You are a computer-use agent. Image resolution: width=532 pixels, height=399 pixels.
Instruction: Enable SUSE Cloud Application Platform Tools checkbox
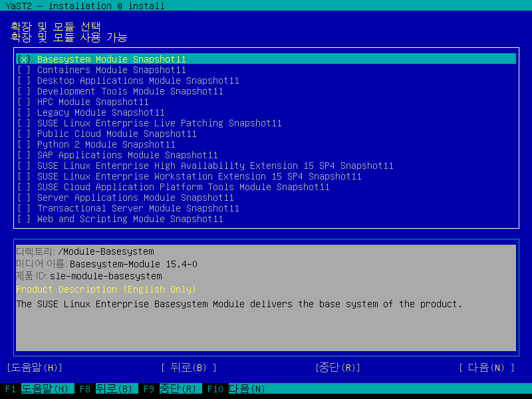coord(25,187)
